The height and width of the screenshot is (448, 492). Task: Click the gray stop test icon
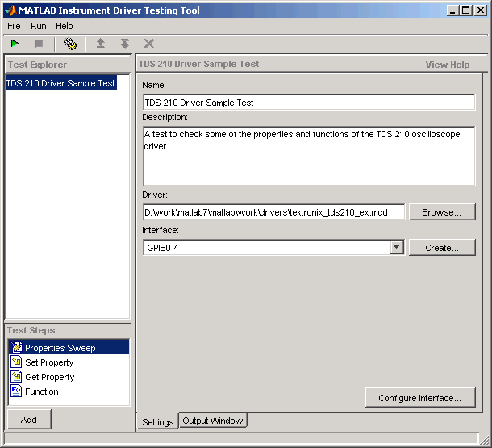[x=40, y=44]
